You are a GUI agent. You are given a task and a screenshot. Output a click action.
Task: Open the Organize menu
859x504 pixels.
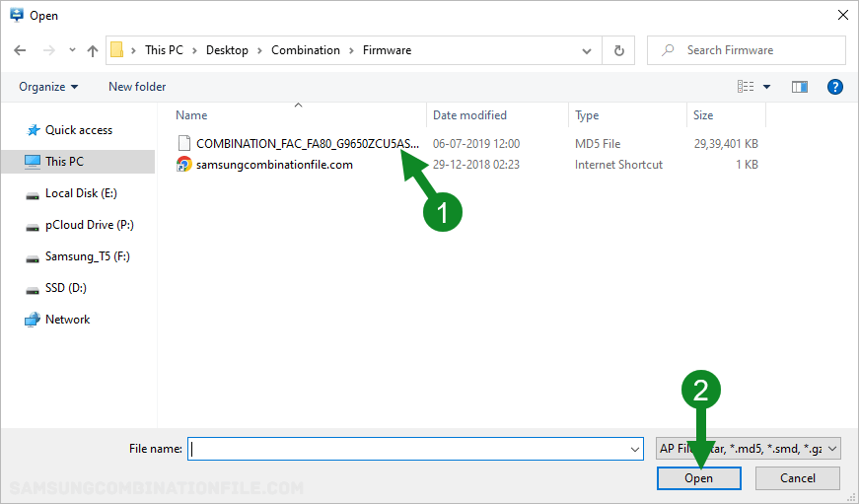[x=48, y=87]
